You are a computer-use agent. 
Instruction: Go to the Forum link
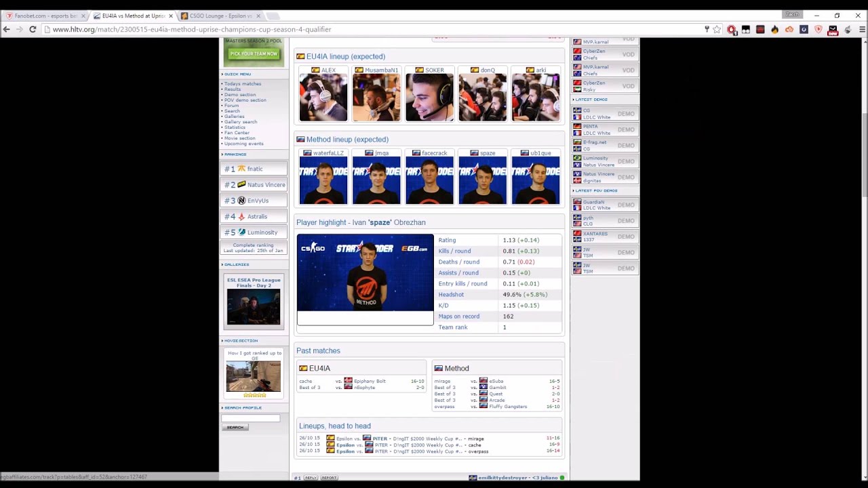[231, 105]
